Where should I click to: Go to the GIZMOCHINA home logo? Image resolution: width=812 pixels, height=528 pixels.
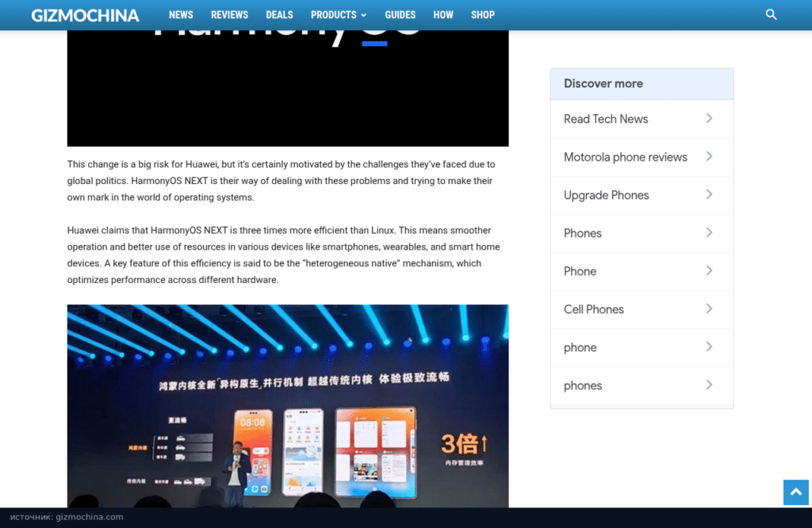point(85,16)
